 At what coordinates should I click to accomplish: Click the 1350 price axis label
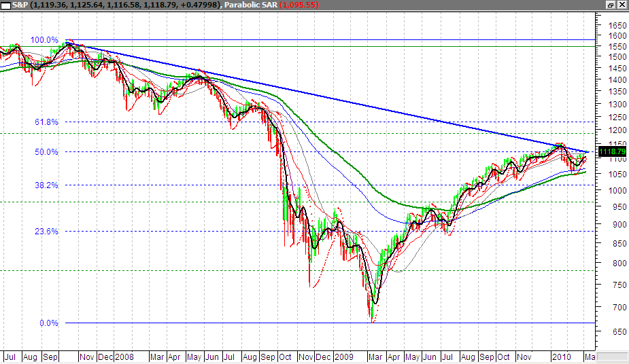pyautogui.click(x=617, y=91)
